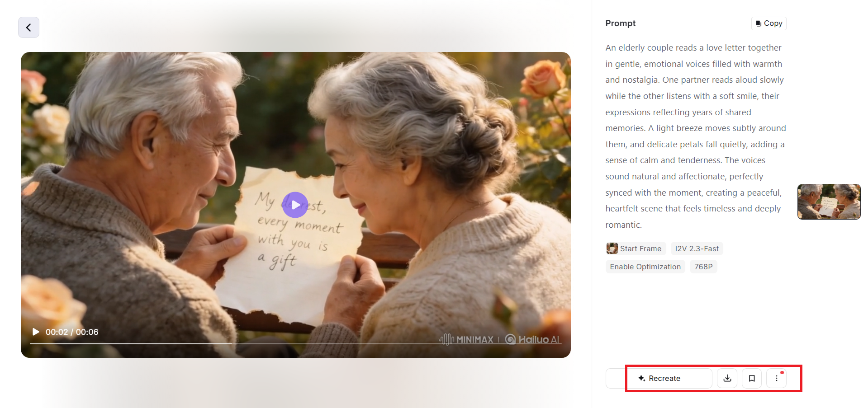This screenshot has height=408, width=868.
Task: Open the start frame thumbnail on the right
Action: point(829,202)
